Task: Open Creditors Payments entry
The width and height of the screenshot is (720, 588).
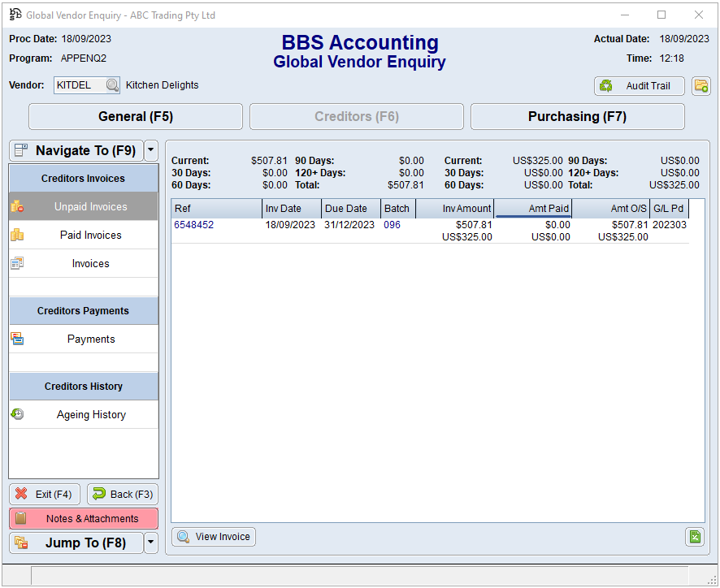Action: point(90,339)
